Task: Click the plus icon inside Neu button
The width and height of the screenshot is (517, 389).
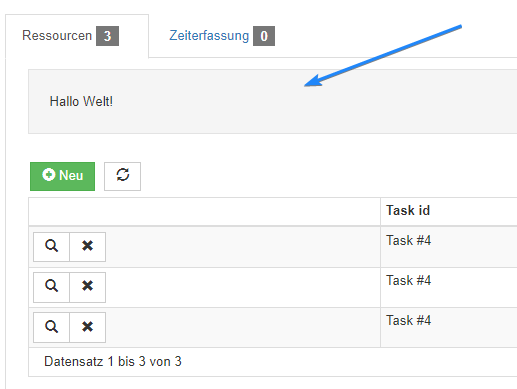Action: click(x=49, y=175)
